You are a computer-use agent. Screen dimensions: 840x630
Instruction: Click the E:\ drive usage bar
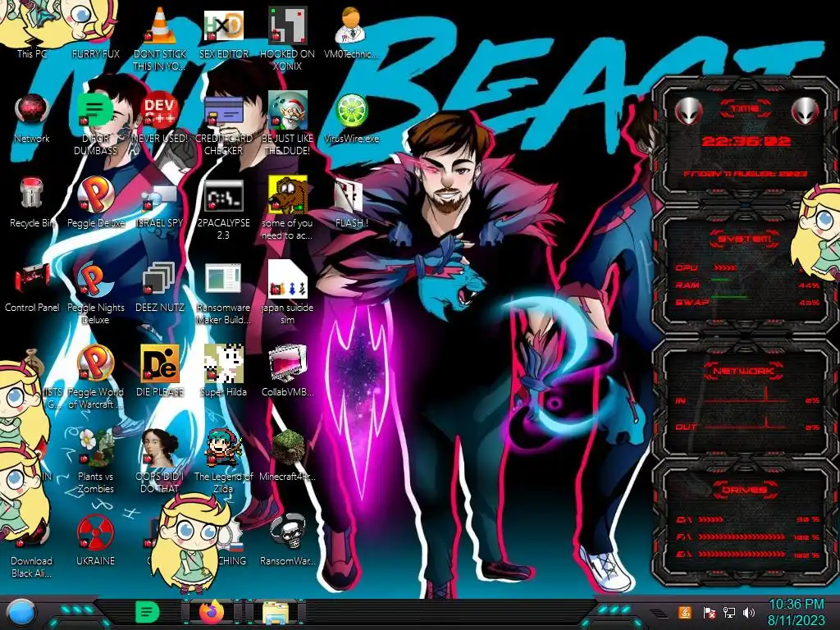[x=743, y=555]
